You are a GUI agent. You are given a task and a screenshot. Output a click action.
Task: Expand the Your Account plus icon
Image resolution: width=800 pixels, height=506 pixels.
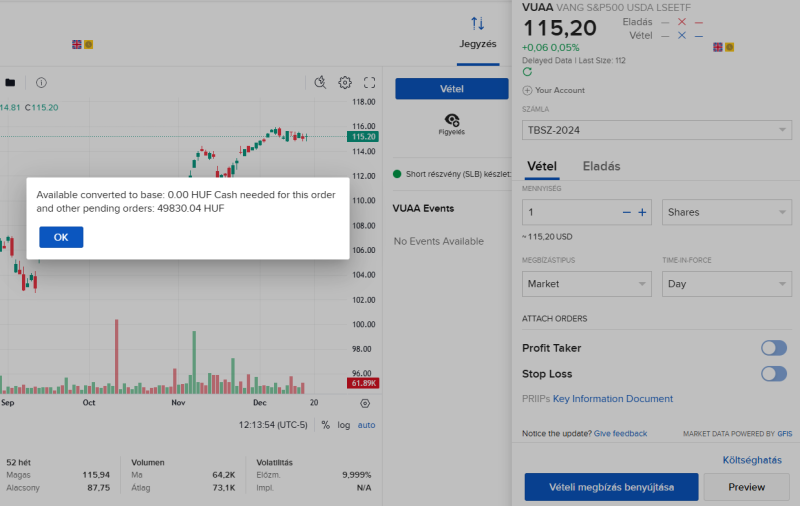(527, 90)
